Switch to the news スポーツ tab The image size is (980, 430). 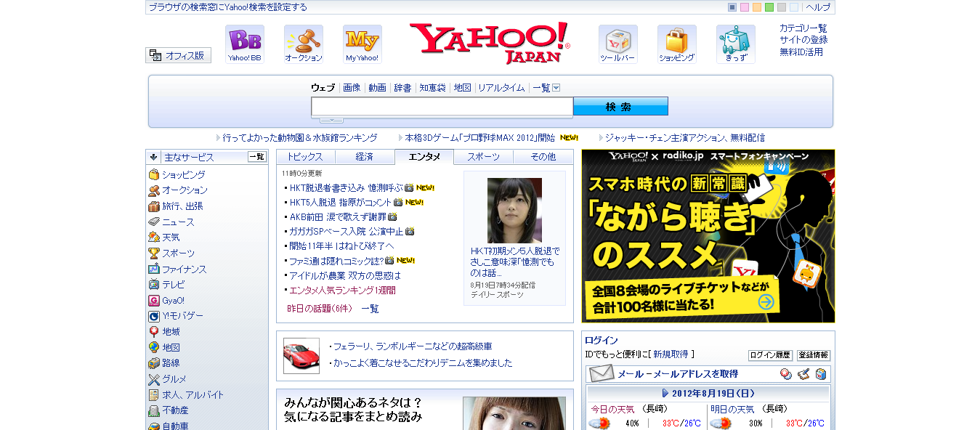(x=483, y=157)
